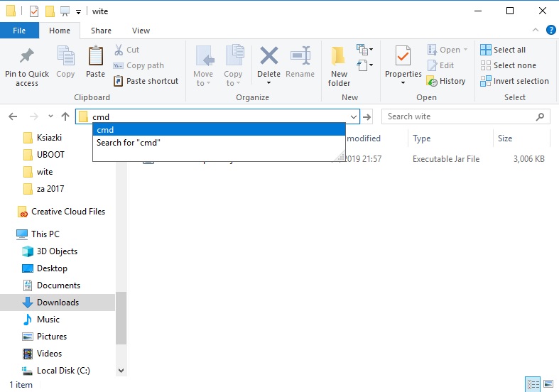Click the navigation pane scrollbar thumb
559x392 pixels.
click(x=121, y=318)
